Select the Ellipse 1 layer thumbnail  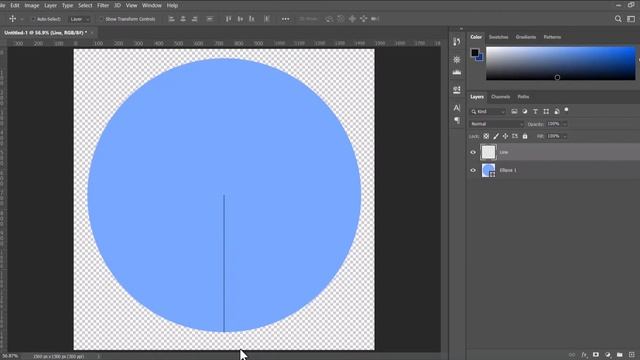point(488,170)
